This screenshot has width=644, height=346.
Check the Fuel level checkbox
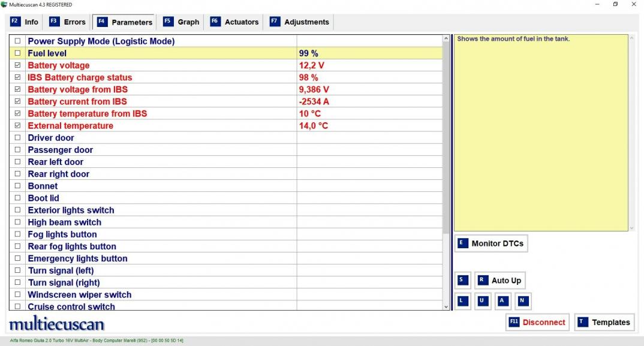17,53
